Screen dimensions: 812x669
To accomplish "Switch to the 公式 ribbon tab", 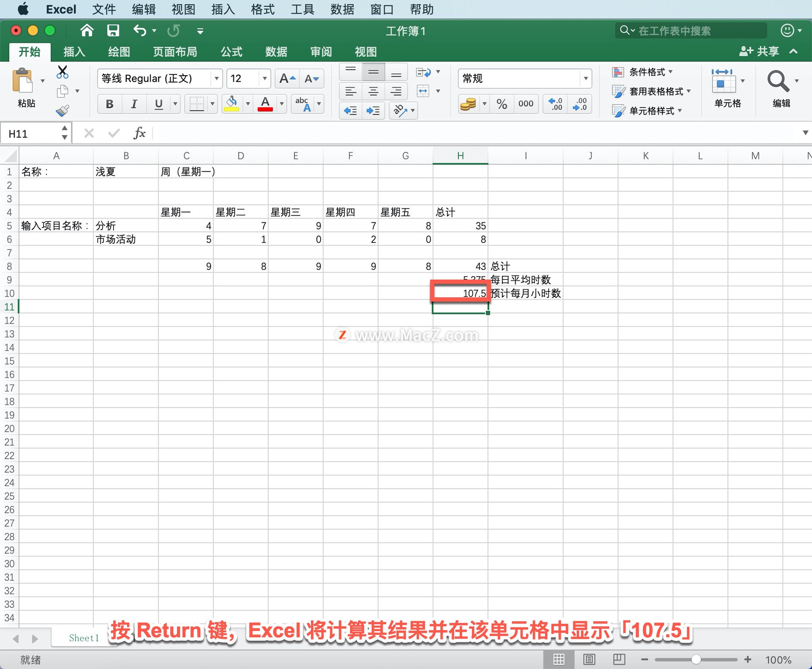I will pyautogui.click(x=231, y=52).
